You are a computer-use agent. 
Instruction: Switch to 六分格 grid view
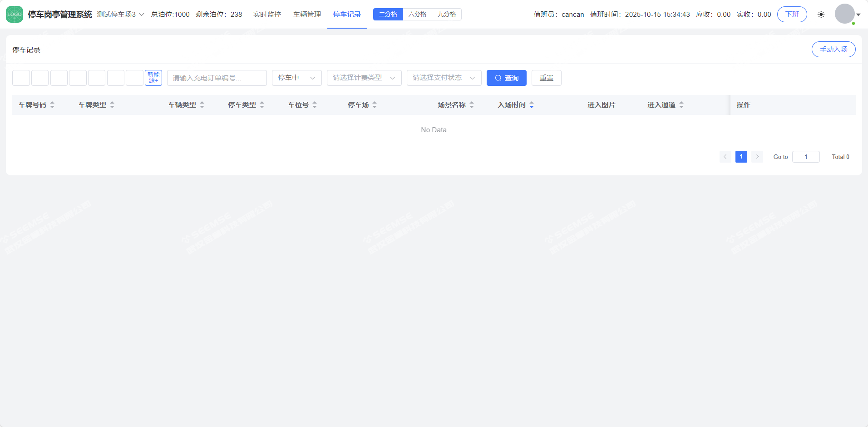pyautogui.click(x=417, y=15)
